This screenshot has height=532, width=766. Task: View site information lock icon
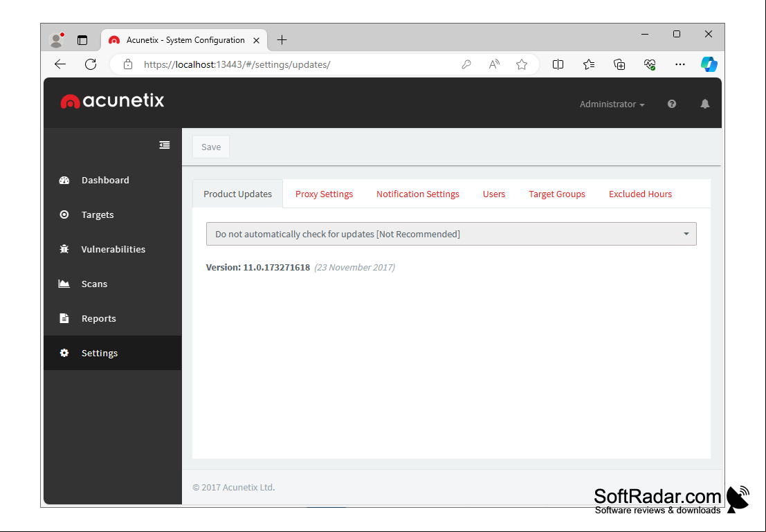click(x=128, y=64)
